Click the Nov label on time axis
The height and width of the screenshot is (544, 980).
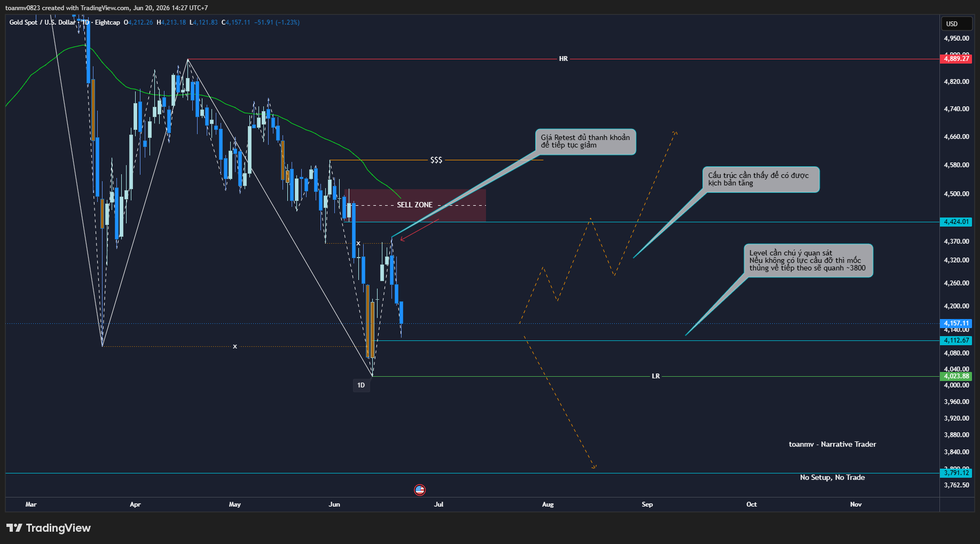856,504
